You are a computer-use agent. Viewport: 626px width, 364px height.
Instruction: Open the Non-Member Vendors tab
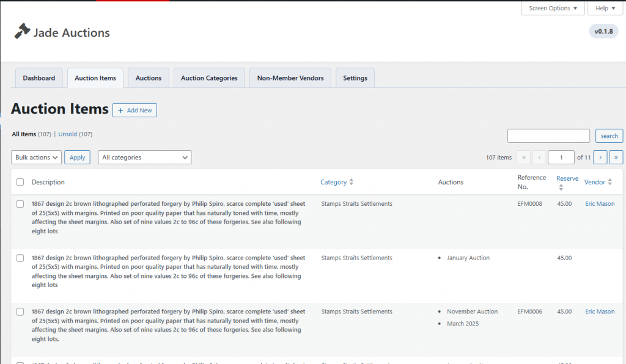point(290,78)
